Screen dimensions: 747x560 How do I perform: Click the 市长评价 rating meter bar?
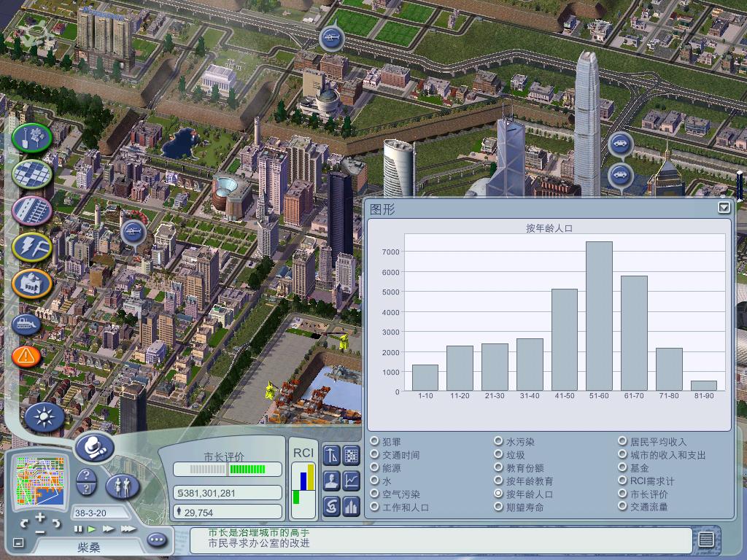pos(228,469)
